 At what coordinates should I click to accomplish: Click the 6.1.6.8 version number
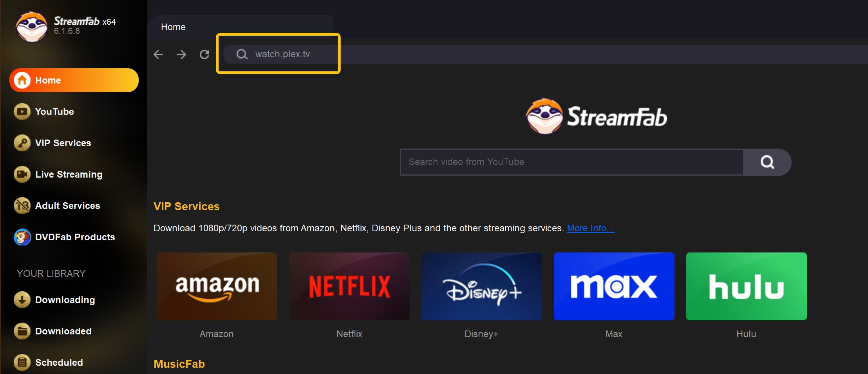pyautogui.click(x=67, y=31)
